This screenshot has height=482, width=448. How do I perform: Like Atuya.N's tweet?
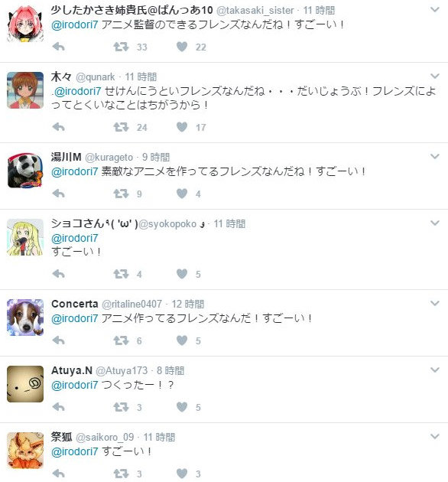coord(182,407)
